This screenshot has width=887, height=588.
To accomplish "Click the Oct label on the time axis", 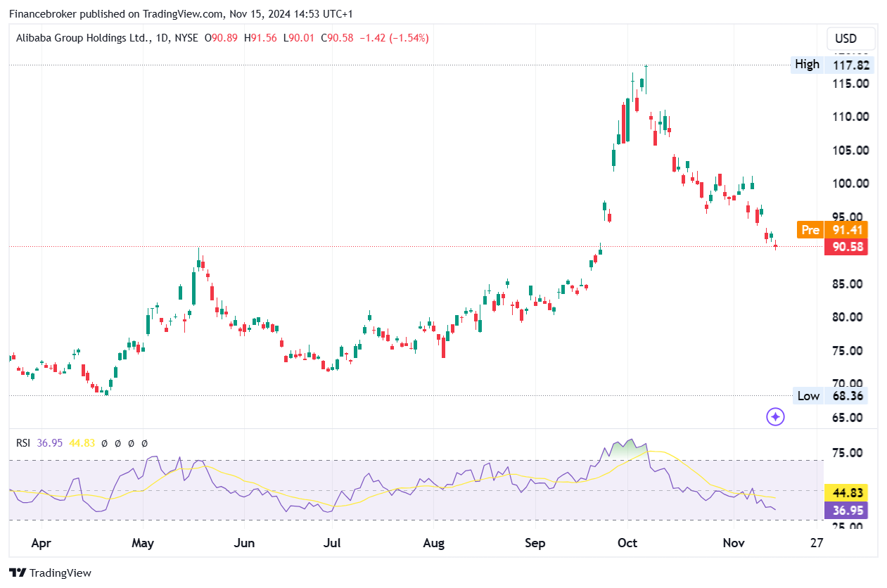I will point(627,544).
